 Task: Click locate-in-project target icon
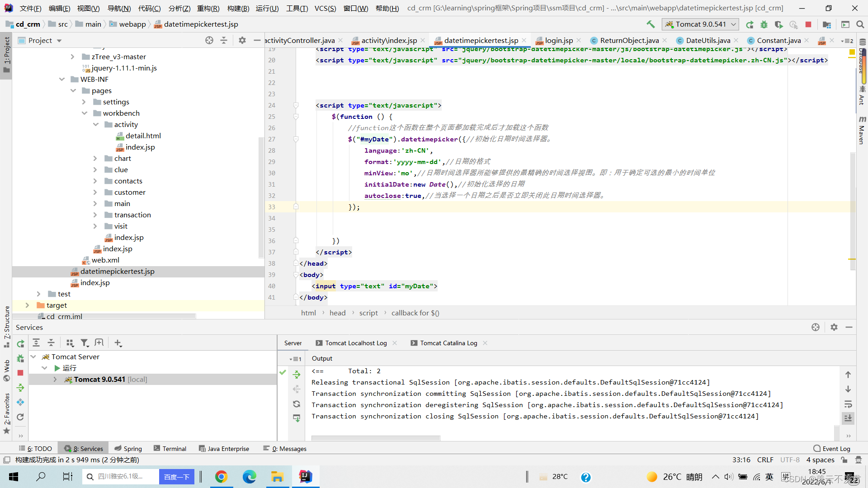pyautogui.click(x=209, y=40)
